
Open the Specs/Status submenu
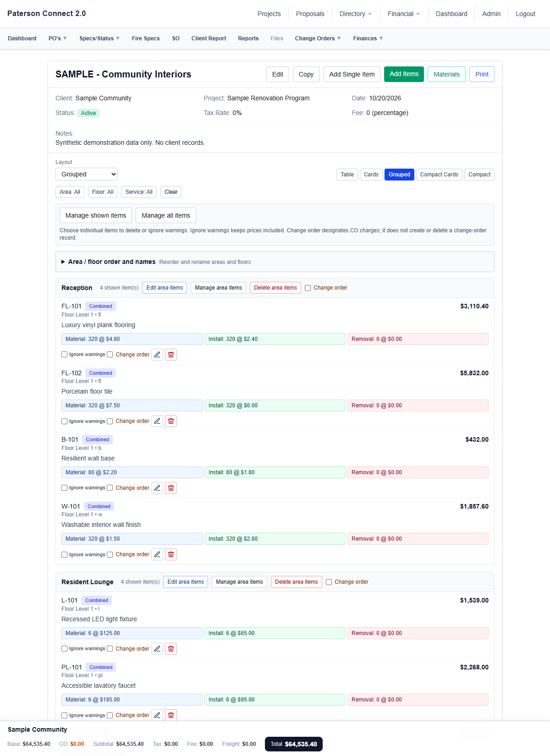[99, 38]
